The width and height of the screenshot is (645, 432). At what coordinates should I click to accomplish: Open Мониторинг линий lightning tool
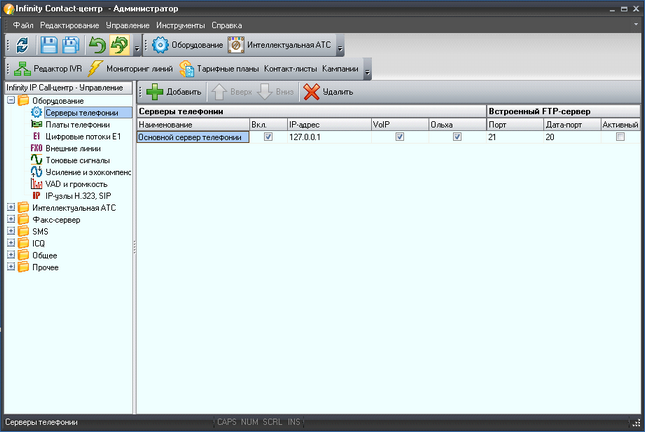pos(130,69)
